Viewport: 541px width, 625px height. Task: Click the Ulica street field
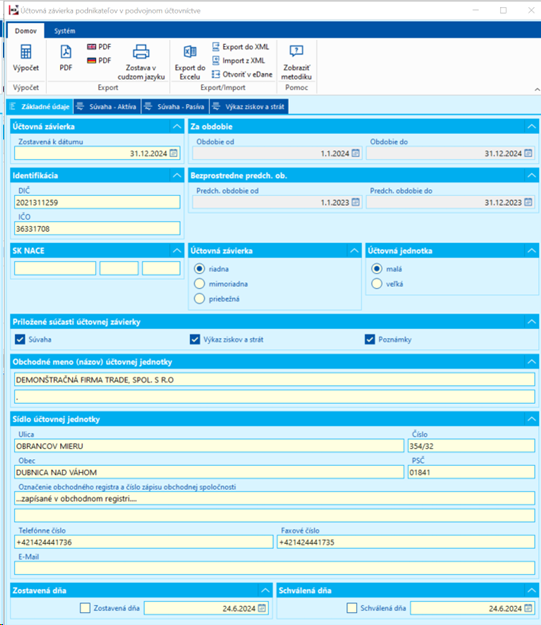click(209, 446)
